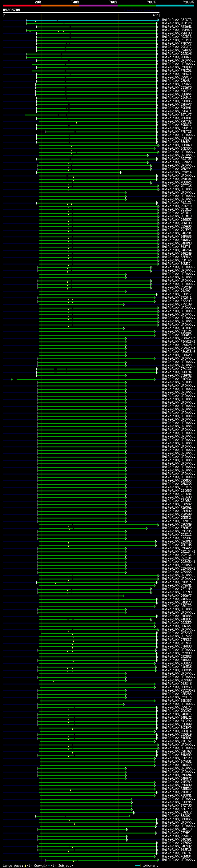This screenshot has width=197, height=868.
Task: Select the UniRef100_Q70I37 label
Action: [176, 369]
